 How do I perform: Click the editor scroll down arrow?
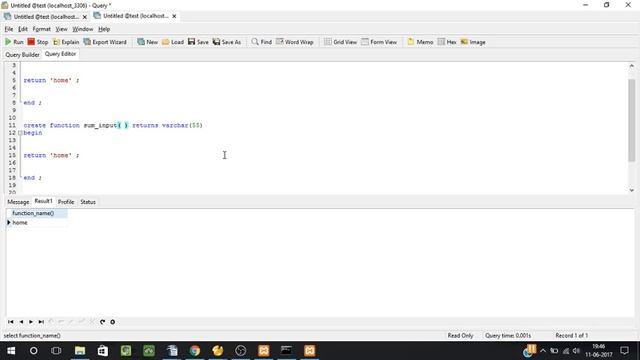pos(631,190)
